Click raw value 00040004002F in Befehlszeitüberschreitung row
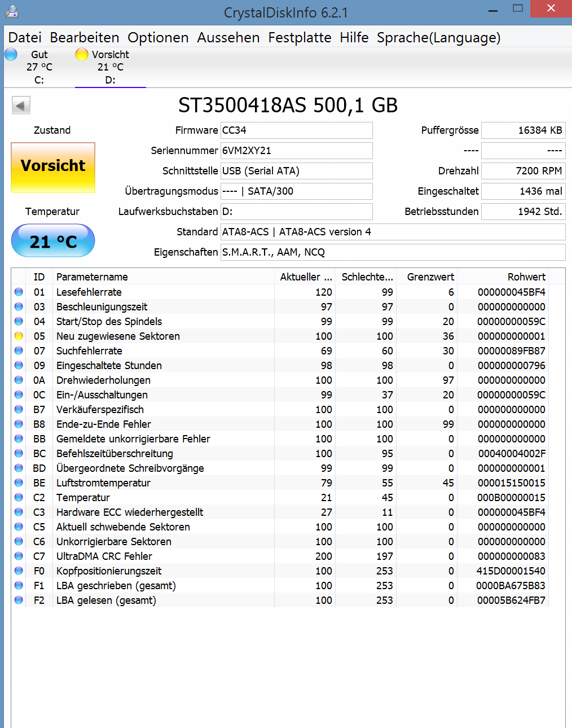The height and width of the screenshot is (728, 572). tap(512, 453)
